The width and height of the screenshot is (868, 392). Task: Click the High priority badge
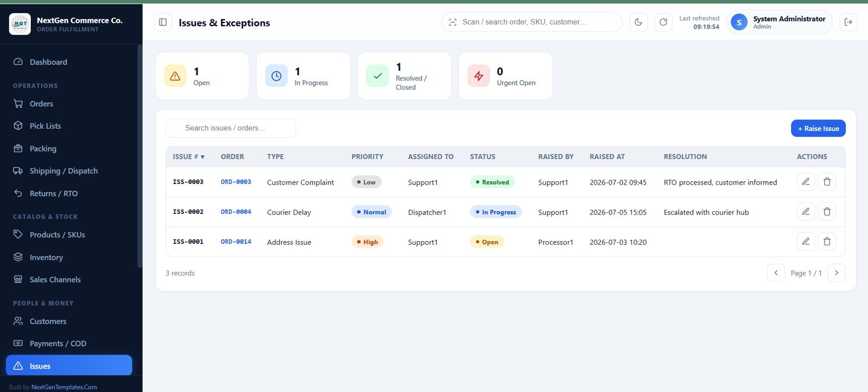click(x=367, y=242)
